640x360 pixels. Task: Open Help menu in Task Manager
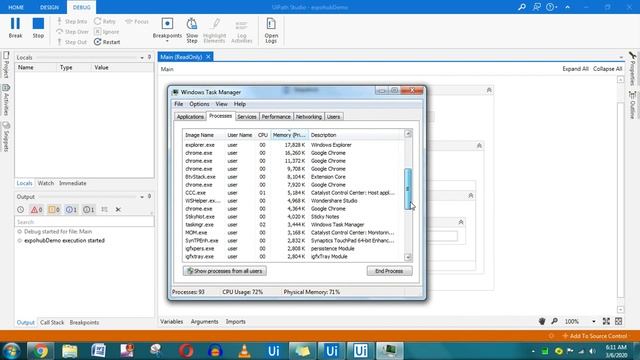pos(240,104)
